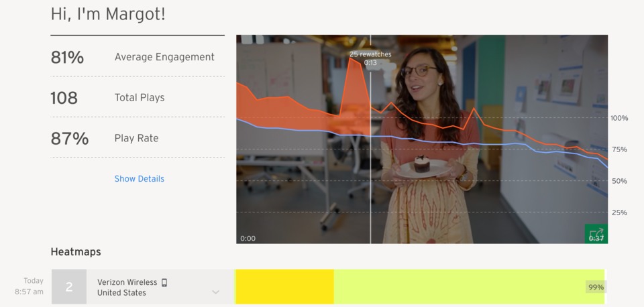Click the dark yellow heatmap segment
Image resolution: width=644 pixels, height=307 pixels.
click(x=284, y=287)
